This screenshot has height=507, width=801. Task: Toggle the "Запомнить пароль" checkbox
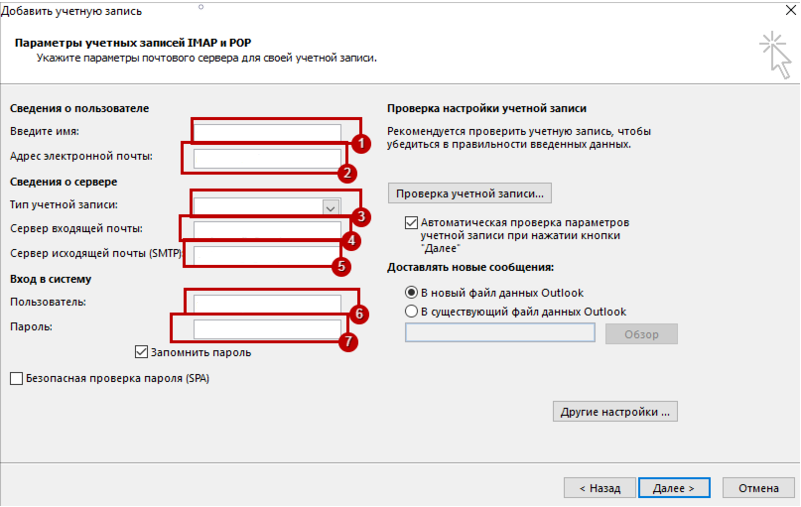[x=142, y=352]
